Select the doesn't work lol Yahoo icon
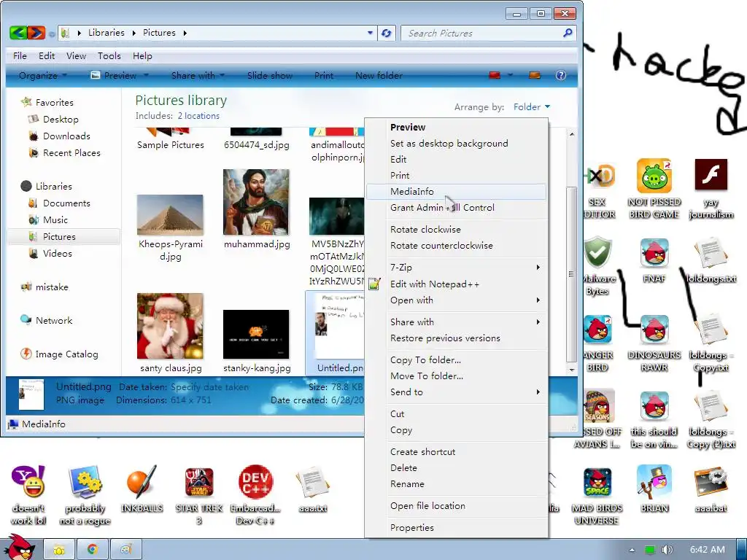The height and width of the screenshot is (560, 747). click(28, 495)
